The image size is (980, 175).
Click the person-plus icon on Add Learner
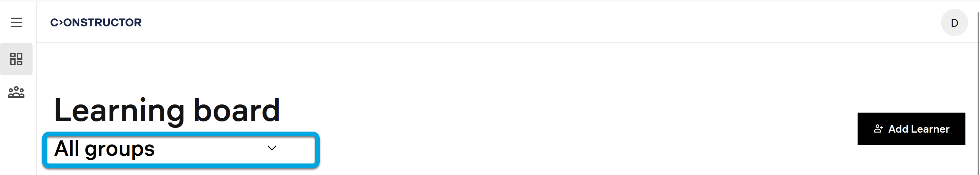(x=878, y=129)
